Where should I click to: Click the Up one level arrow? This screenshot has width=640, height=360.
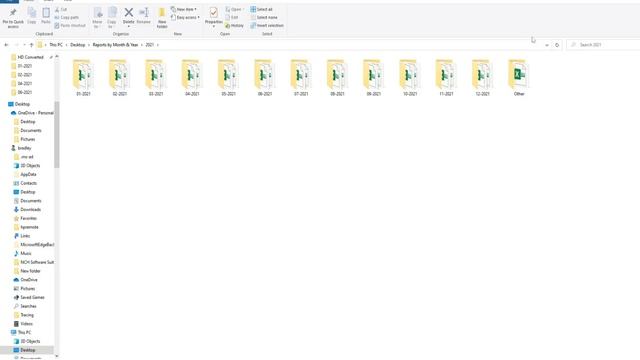pos(31,45)
